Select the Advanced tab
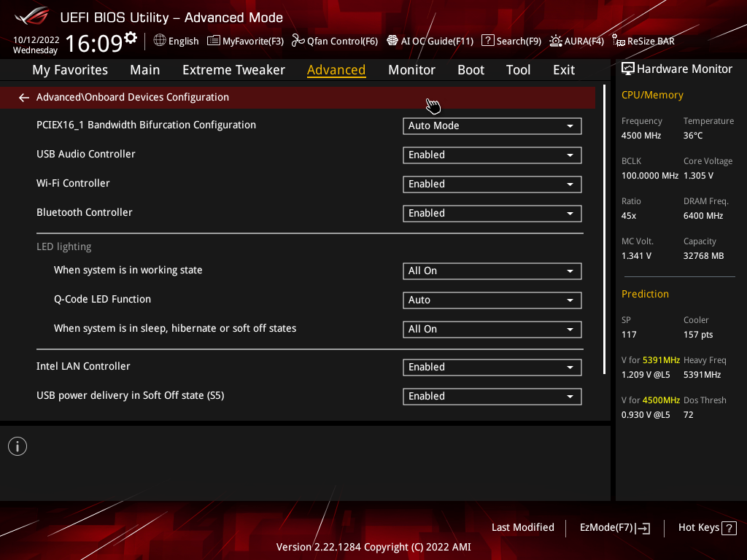 tap(336, 70)
